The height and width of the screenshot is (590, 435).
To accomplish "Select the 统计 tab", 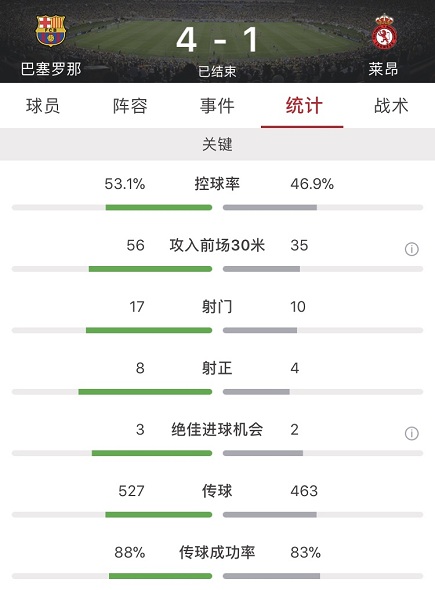I will (x=304, y=106).
